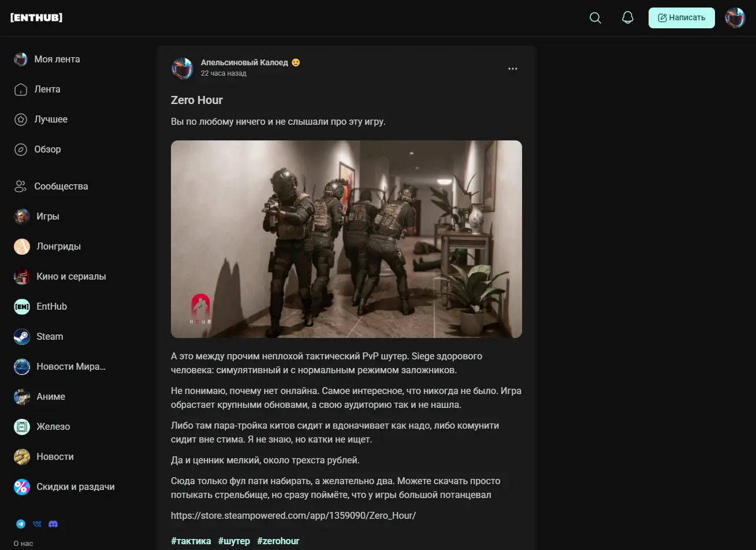Click the Игры community avatar icon

click(22, 217)
